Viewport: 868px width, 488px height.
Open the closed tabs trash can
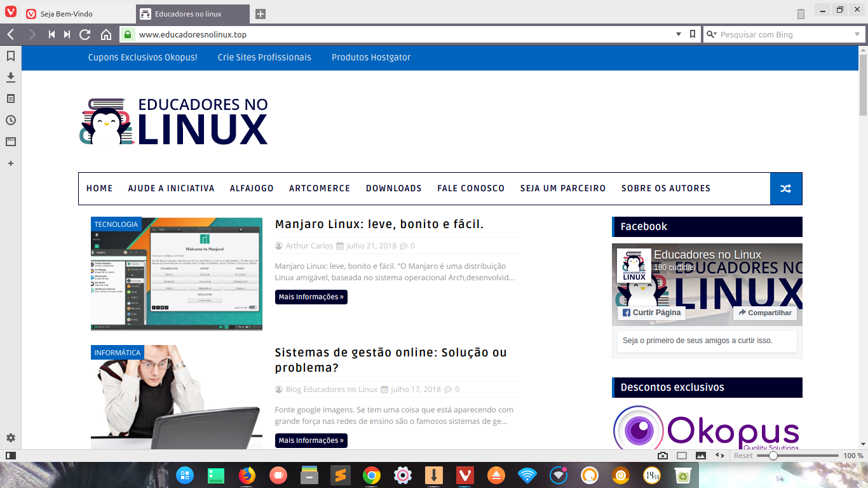tap(801, 14)
